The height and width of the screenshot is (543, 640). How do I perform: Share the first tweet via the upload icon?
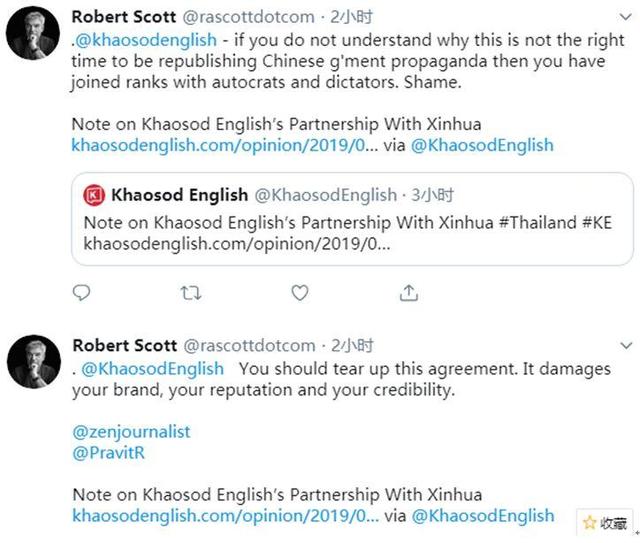(x=408, y=292)
